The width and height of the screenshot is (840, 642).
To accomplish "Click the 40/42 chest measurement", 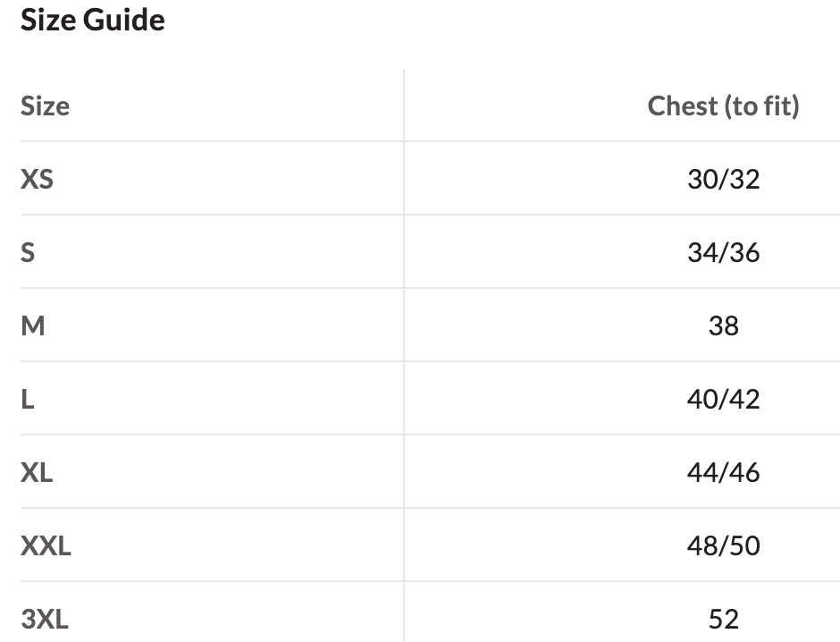I will point(723,400).
